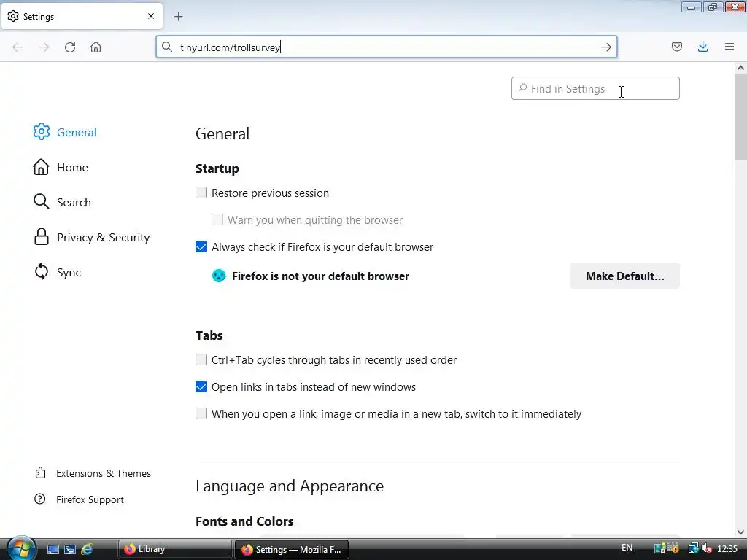
Task: Click Settings — Mozilla Firefox taskbar button
Action: 292,549
